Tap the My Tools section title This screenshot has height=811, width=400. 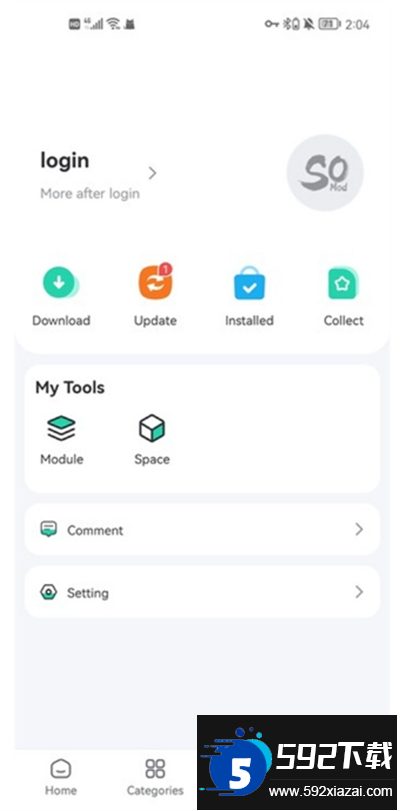(70, 388)
